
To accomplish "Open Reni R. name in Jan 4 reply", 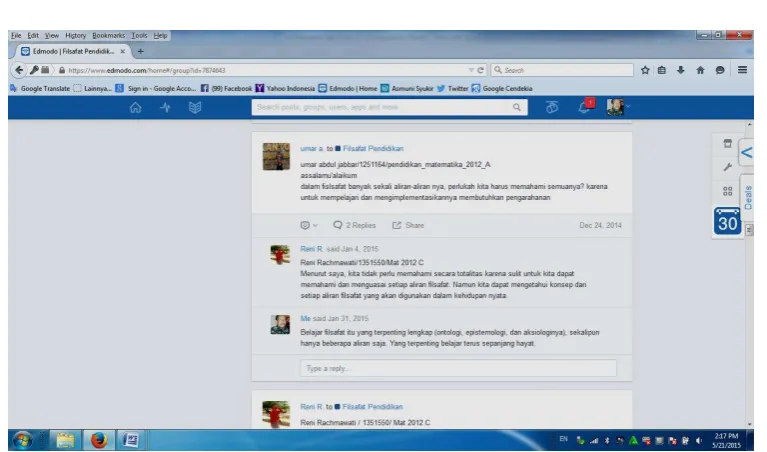I will [x=312, y=249].
